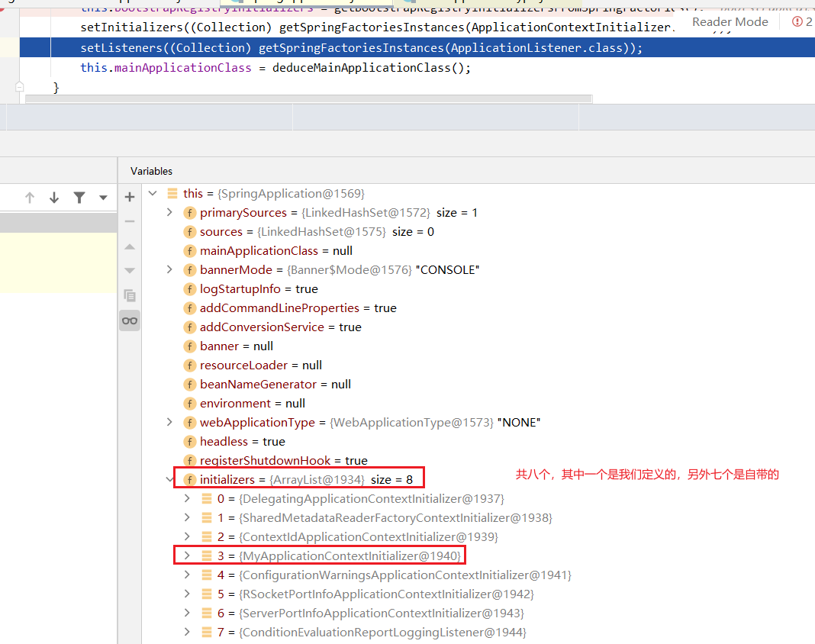Click the New Watch plus icon
The height and width of the screenshot is (644, 815).
point(130,197)
